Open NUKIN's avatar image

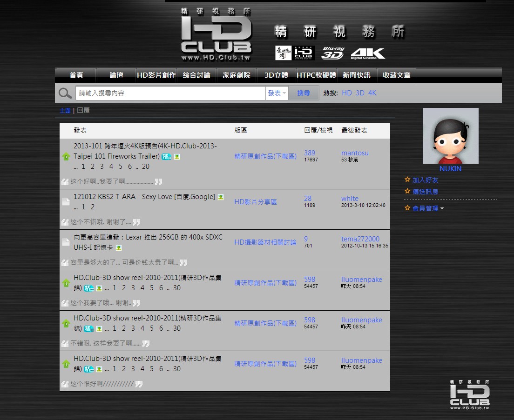point(450,136)
